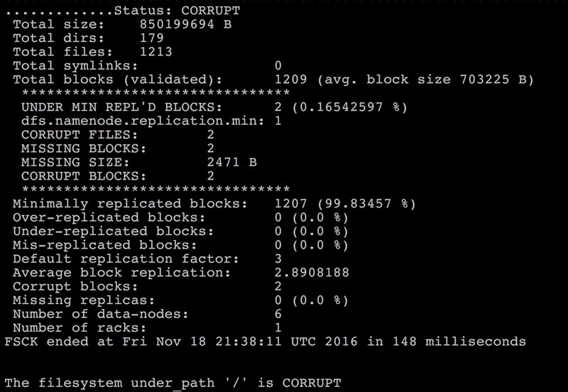This screenshot has width=568, height=392.
Task: Click the final filesystem is CORRUPT message
Action: 173,383
